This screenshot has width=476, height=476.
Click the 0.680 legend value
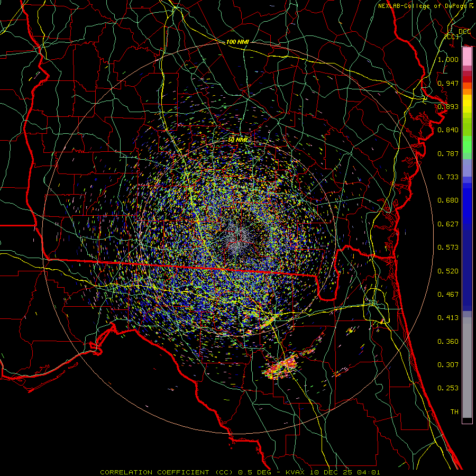tap(448, 200)
